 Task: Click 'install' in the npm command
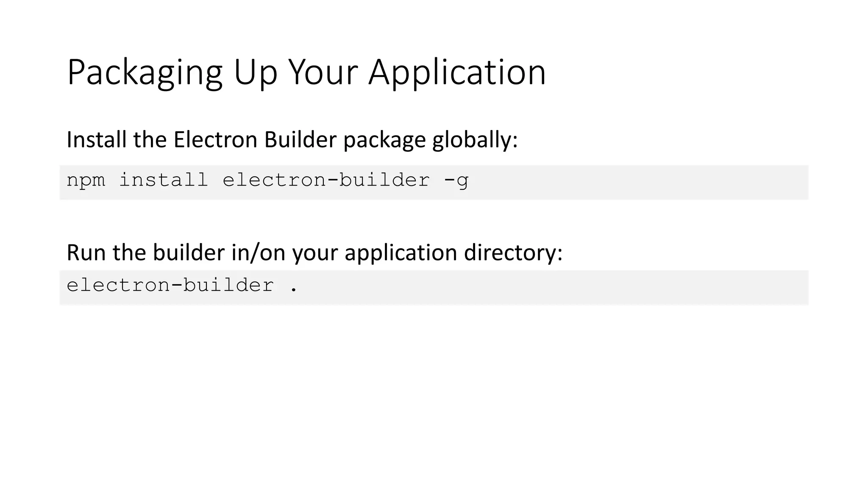[x=164, y=180]
